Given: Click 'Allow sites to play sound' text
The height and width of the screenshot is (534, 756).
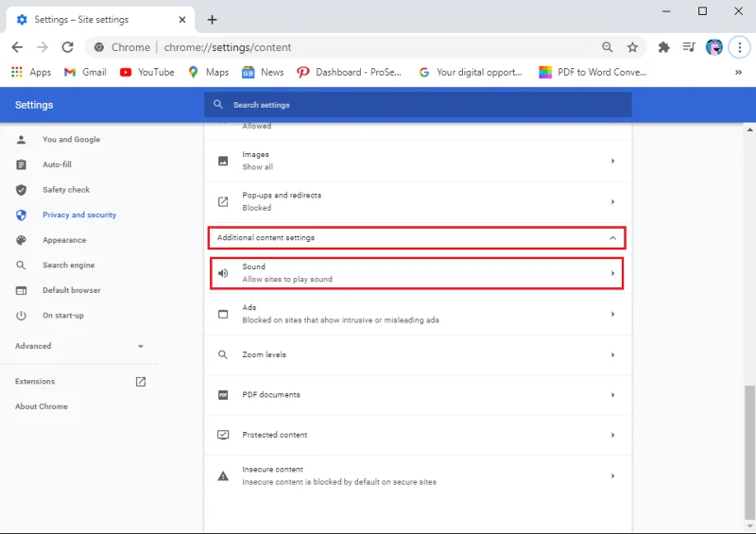Looking at the screenshot, I should pos(287,280).
